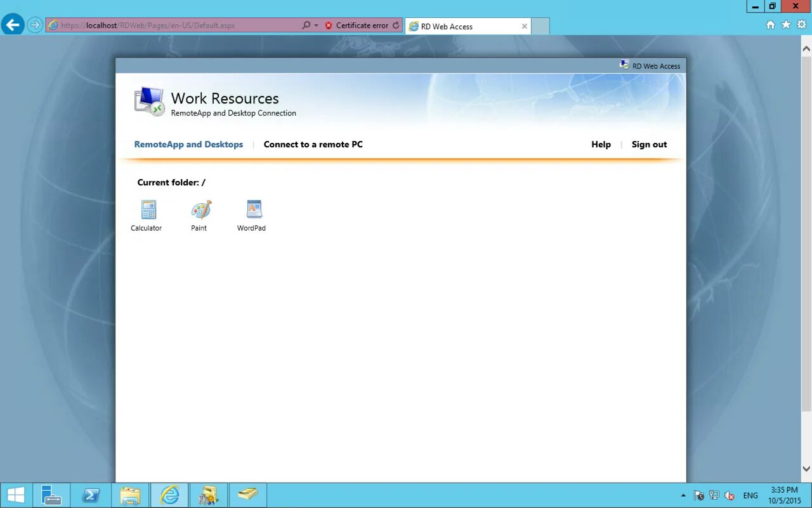Click the 'Current folder: /' text
Viewport: 812px width, 508px height.
tap(171, 182)
